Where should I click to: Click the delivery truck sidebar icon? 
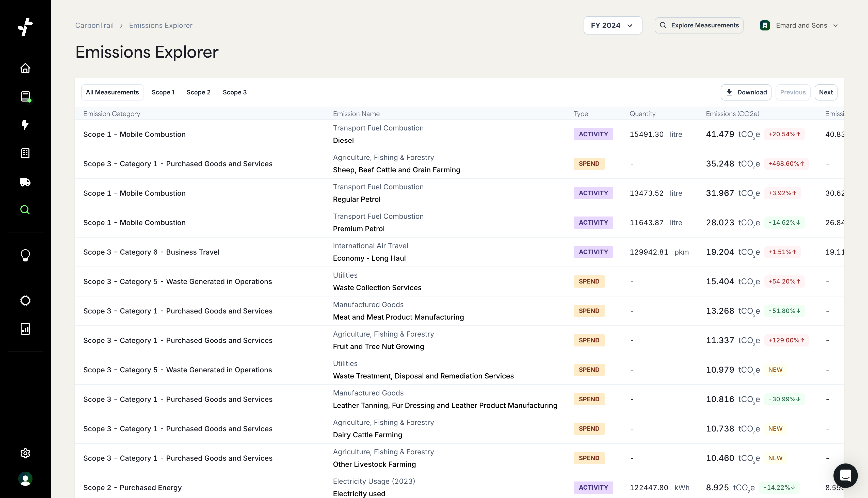pyautogui.click(x=25, y=182)
